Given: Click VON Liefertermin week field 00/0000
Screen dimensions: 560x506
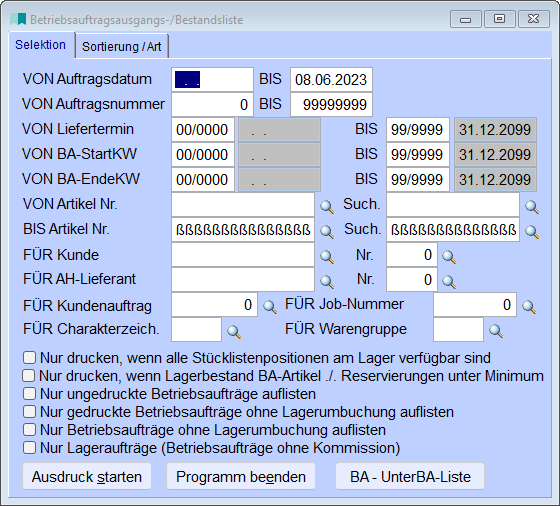Looking at the screenshot, I should tap(203, 129).
